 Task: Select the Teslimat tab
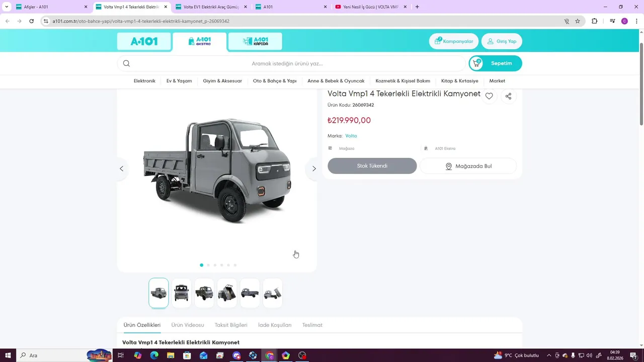click(x=312, y=325)
